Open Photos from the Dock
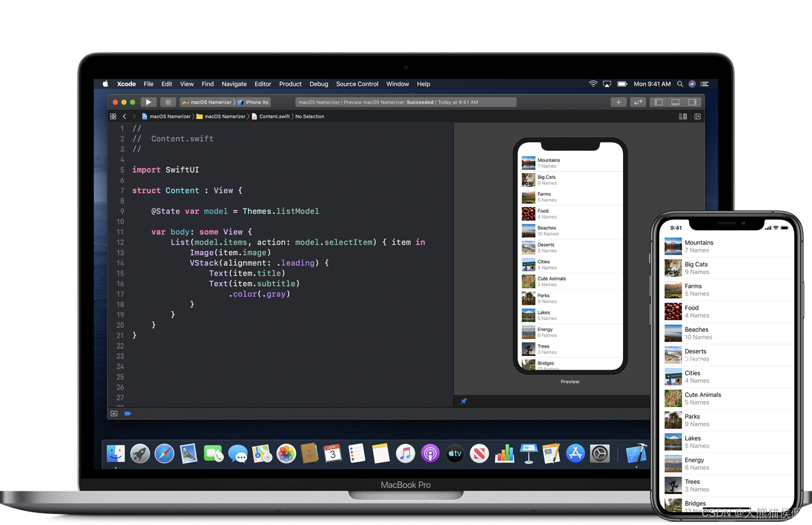This screenshot has height=525, width=812. coord(286,453)
